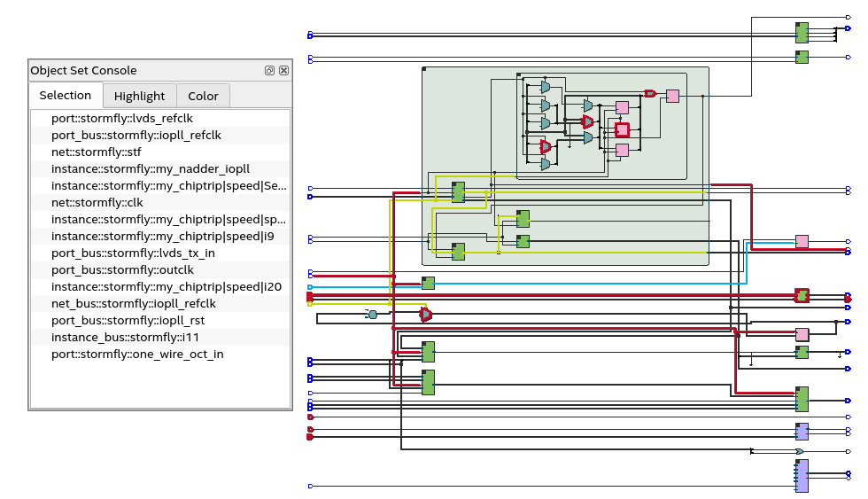868x499 pixels.
Task: Choose instance::stormfly::my_nadder_iopll entry
Action: [x=150, y=169]
